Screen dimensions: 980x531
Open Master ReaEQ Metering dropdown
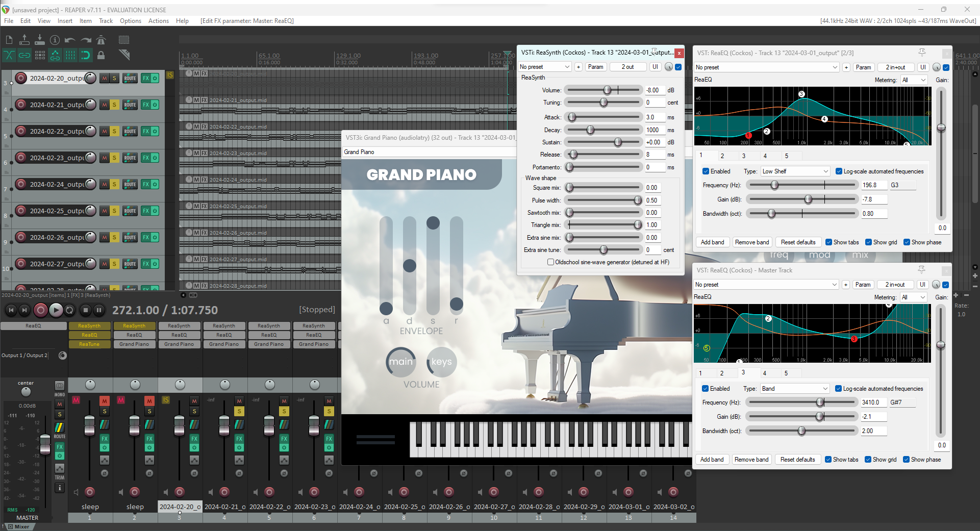[x=913, y=297]
